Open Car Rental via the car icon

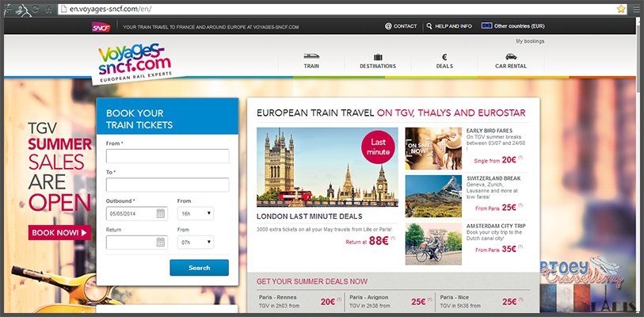pos(511,57)
